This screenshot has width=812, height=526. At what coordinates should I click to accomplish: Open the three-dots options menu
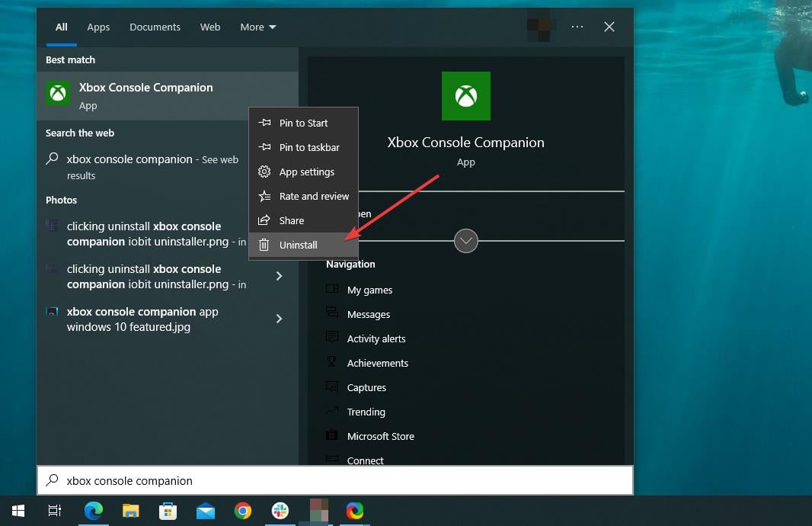[577, 27]
